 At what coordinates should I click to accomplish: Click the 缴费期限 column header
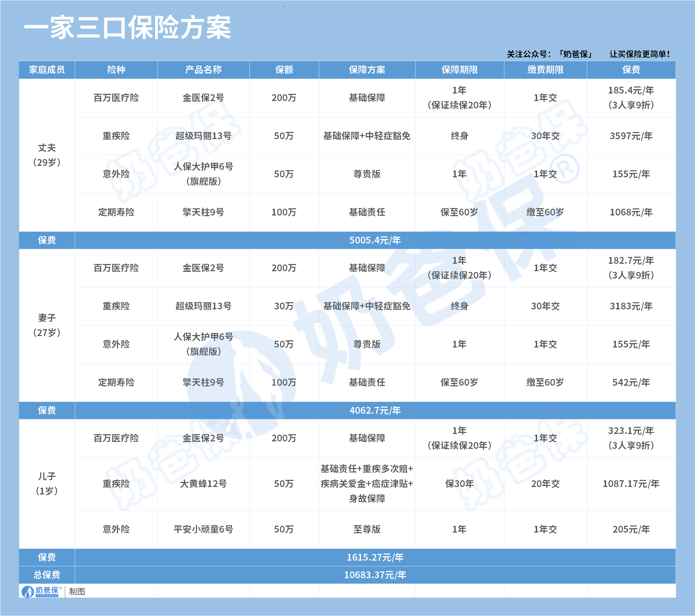545,70
